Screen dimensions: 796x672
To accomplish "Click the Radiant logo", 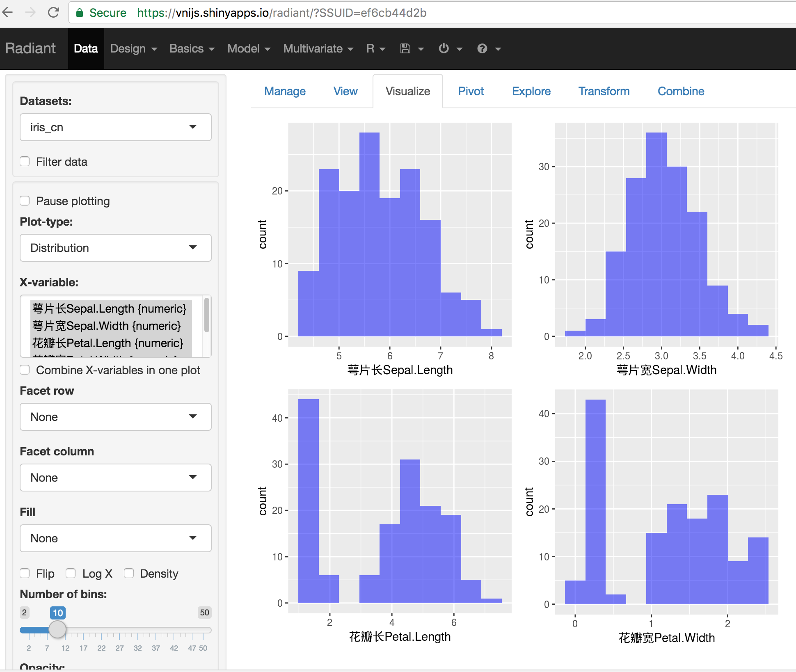I will click(x=30, y=48).
